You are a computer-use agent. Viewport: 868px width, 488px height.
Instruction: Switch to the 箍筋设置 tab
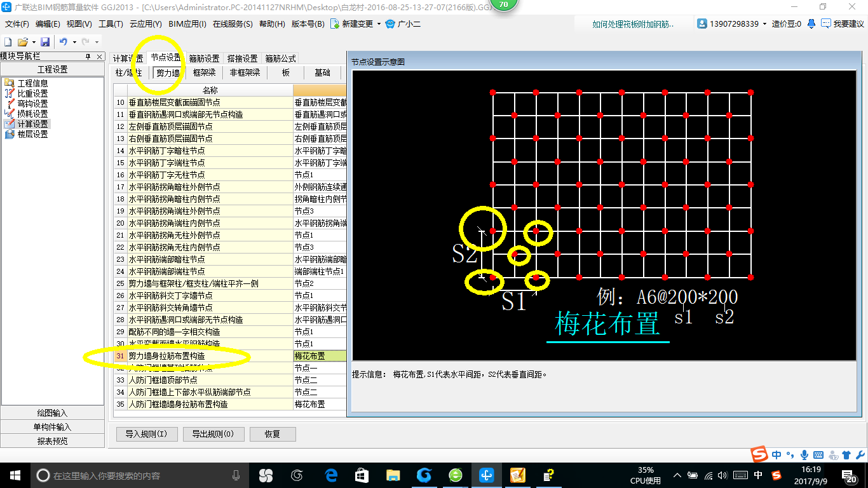(204, 58)
